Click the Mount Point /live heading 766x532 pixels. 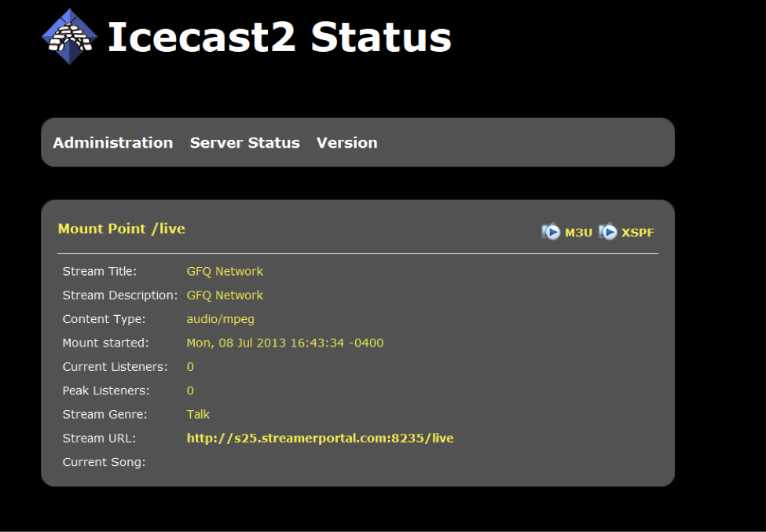122,229
